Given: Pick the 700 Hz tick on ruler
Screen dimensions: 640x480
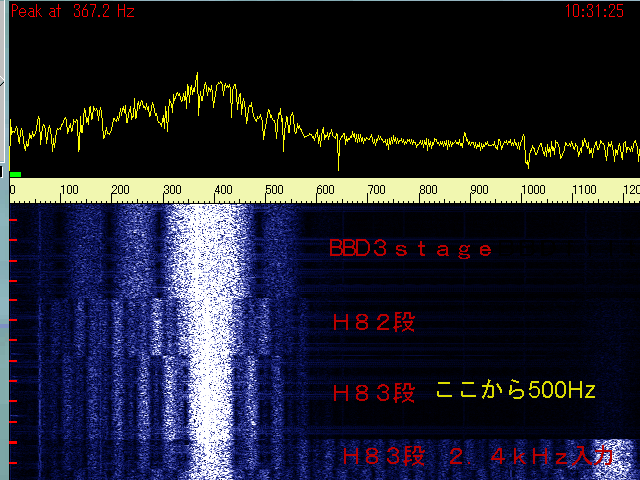Looking at the screenshot, I should coord(377,190).
